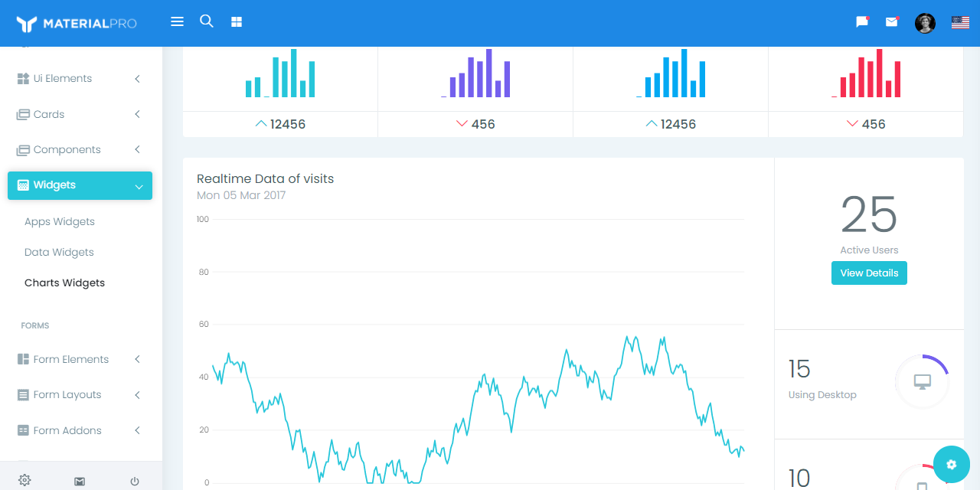Click the sidebar footer power logout icon
980x490 pixels.
click(x=135, y=481)
